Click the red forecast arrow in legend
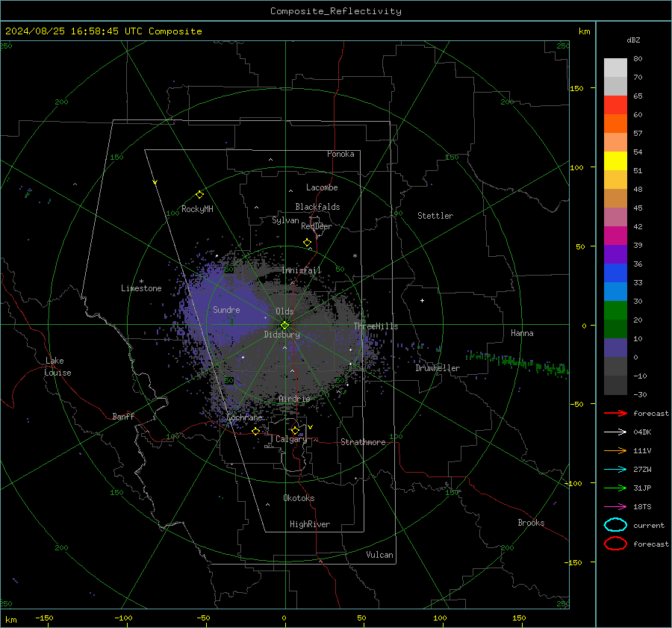672x628 pixels. pyautogui.click(x=615, y=413)
